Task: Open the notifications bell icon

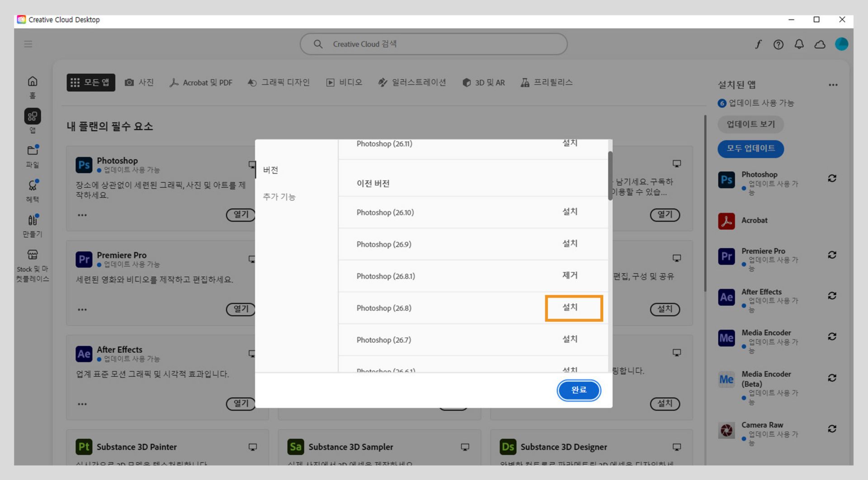Action: [x=799, y=44]
